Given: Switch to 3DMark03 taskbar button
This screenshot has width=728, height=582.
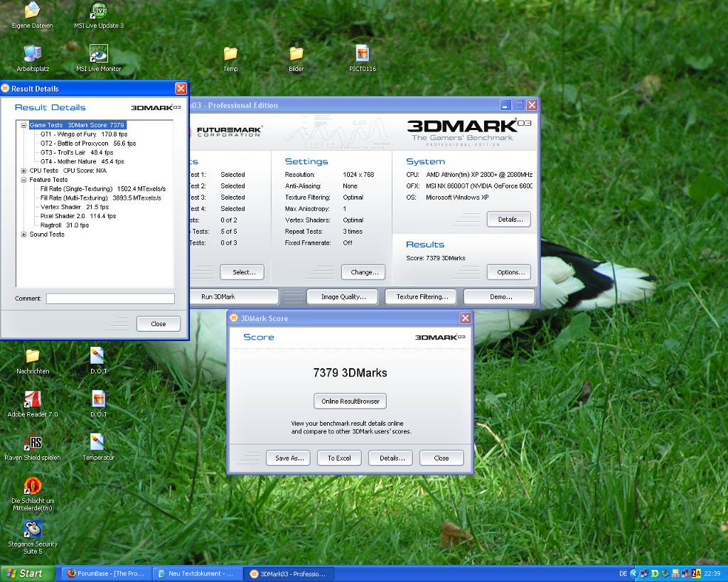Looking at the screenshot, I should point(289,573).
